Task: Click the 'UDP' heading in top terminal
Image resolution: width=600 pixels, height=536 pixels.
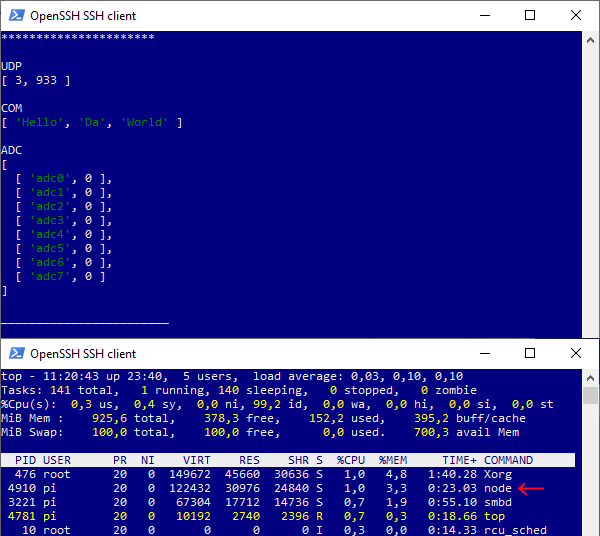Action: coord(12,66)
